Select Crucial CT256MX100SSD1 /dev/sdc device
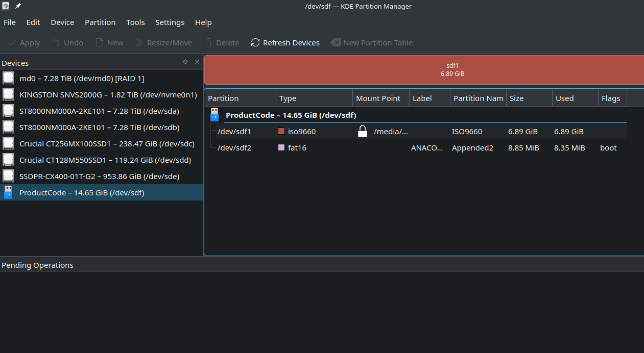 (x=102, y=143)
